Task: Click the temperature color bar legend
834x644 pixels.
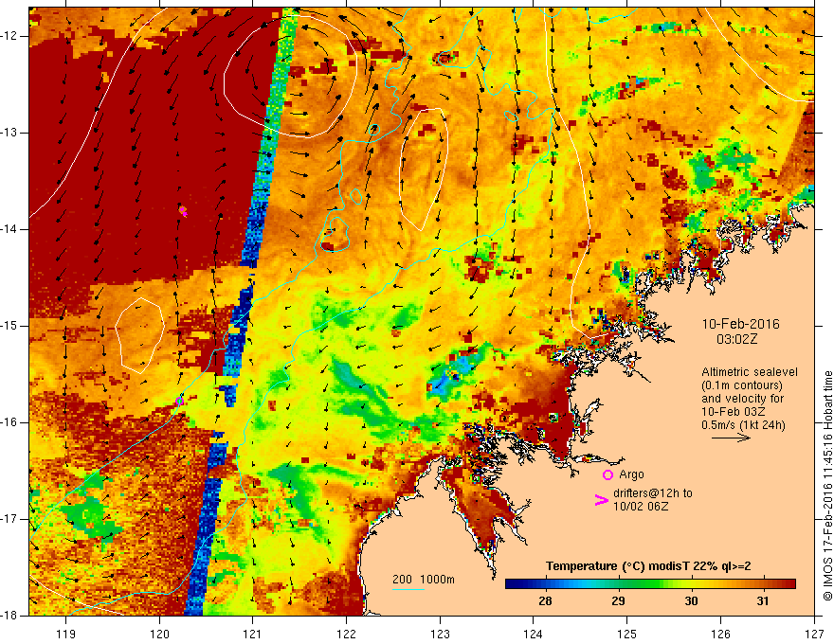Action: (x=650, y=583)
